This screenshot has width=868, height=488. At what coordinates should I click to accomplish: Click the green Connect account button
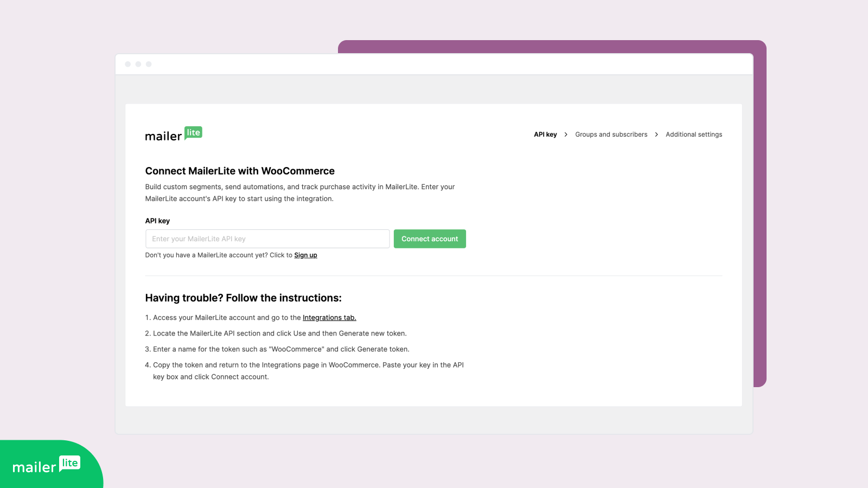tap(430, 239)
